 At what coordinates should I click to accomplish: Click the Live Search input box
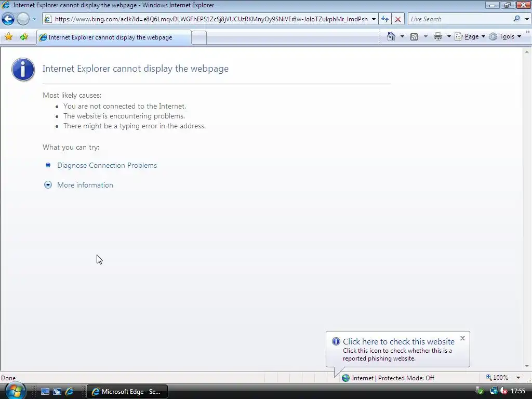click(460, 19)
